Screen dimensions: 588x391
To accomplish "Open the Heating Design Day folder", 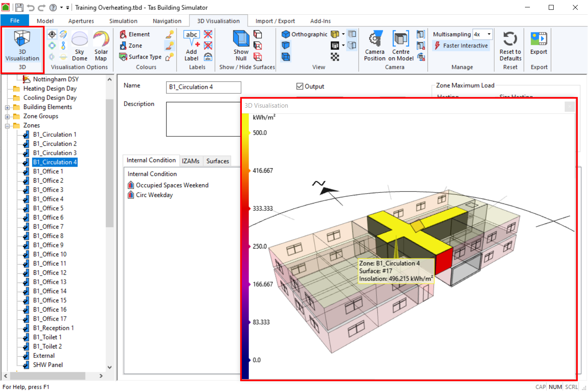I will tap(50, 88).
